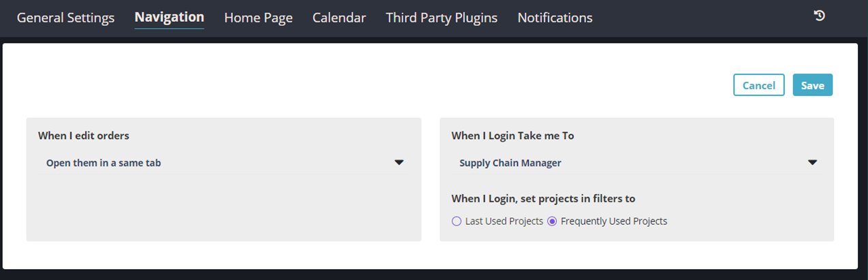
Task: Go to the Home Page tab
Action: pyautogui.click(x=258, y=18)
